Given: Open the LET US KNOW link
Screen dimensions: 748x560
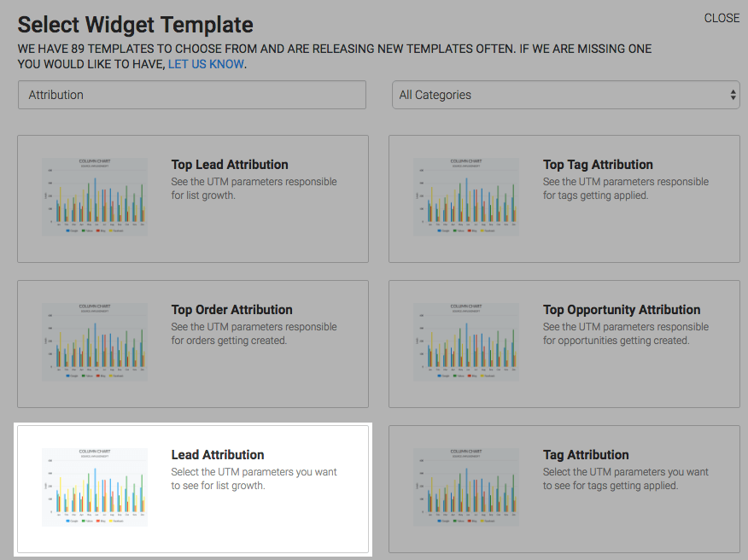Looking at the screenshot, I should pyautogui.click(x=206, y=64).
